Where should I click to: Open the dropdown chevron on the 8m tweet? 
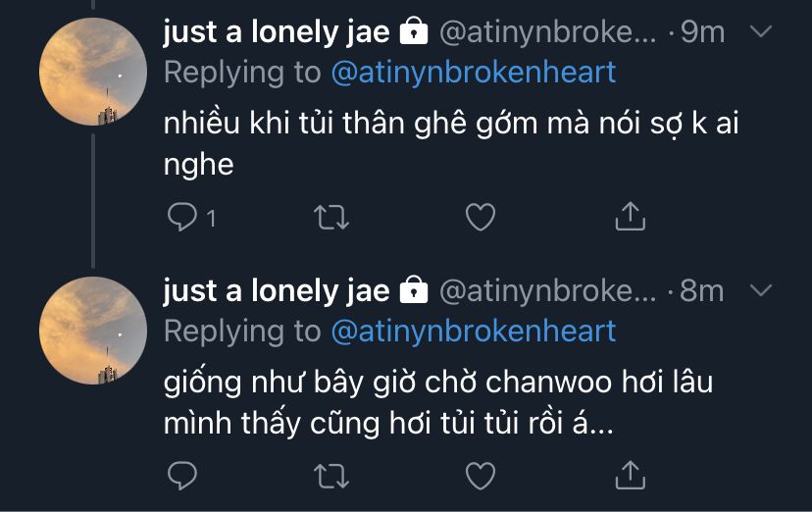(x=761, y=290)
